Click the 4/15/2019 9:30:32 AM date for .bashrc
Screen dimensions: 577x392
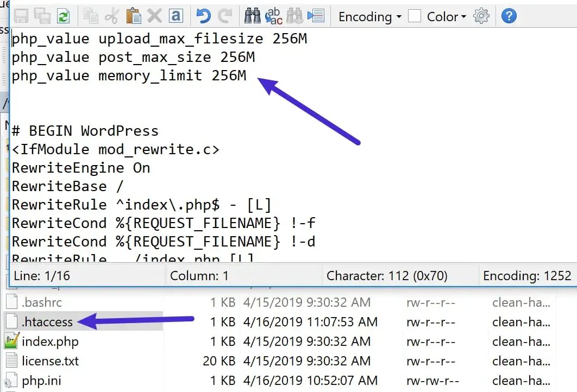click(306, 302)
